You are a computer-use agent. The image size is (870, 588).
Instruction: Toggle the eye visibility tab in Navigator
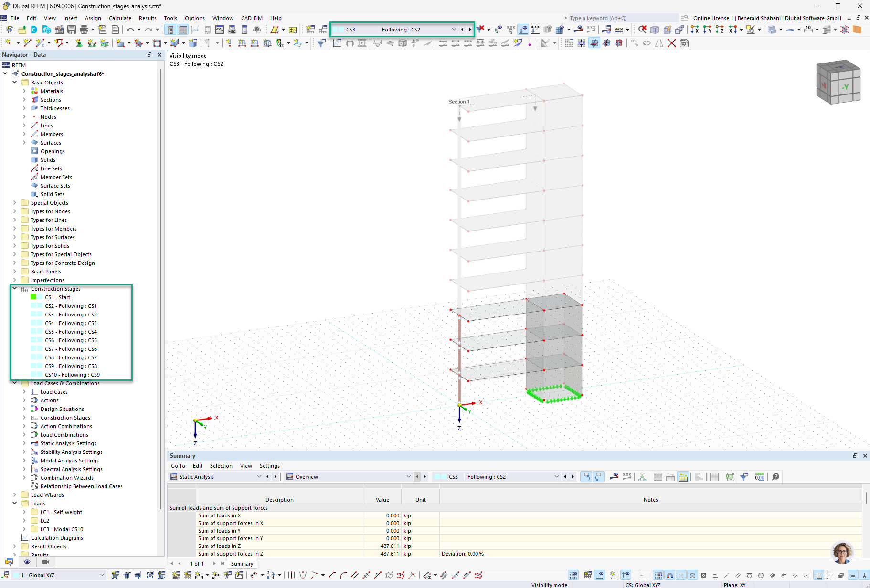point(27,562)
